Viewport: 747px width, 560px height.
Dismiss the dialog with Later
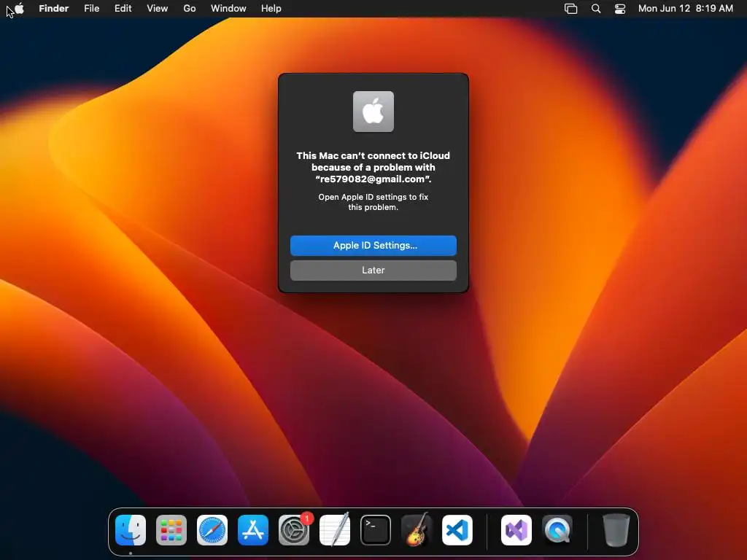click(x=373, y=270)
